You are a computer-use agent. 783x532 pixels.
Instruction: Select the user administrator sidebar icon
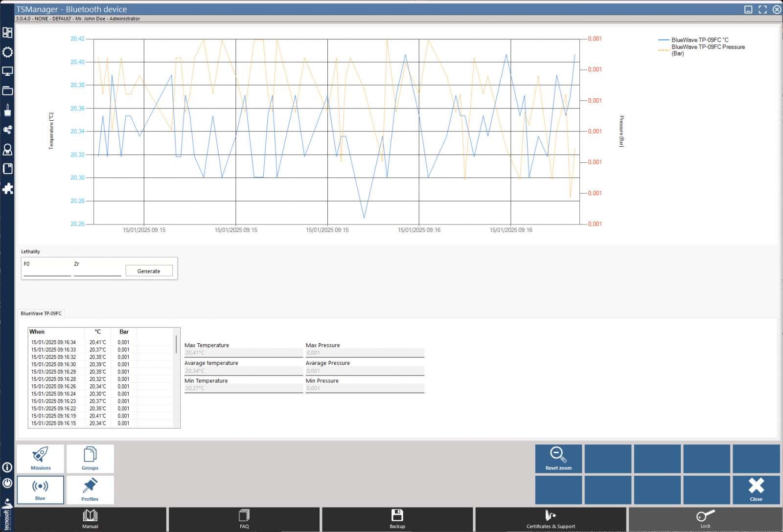[x=7, y=150]
